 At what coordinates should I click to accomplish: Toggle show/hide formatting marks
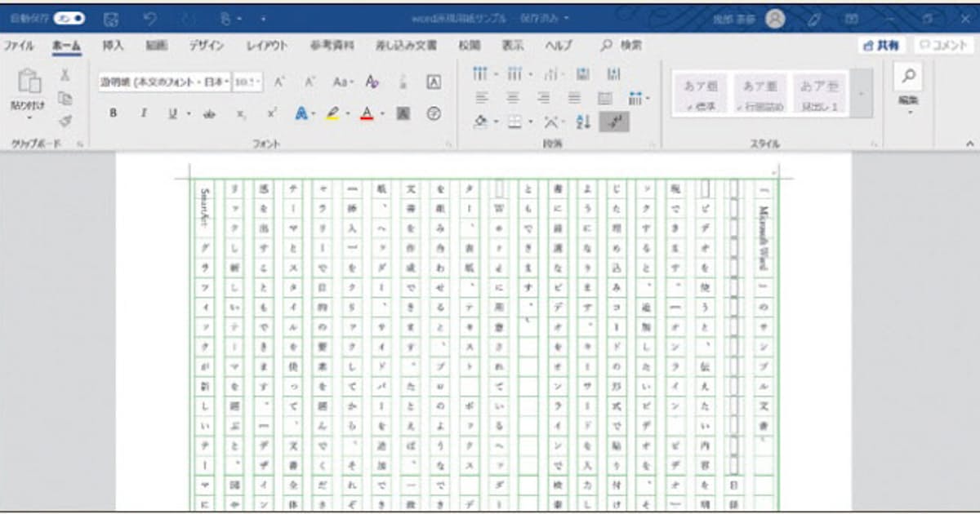(614, 122)
